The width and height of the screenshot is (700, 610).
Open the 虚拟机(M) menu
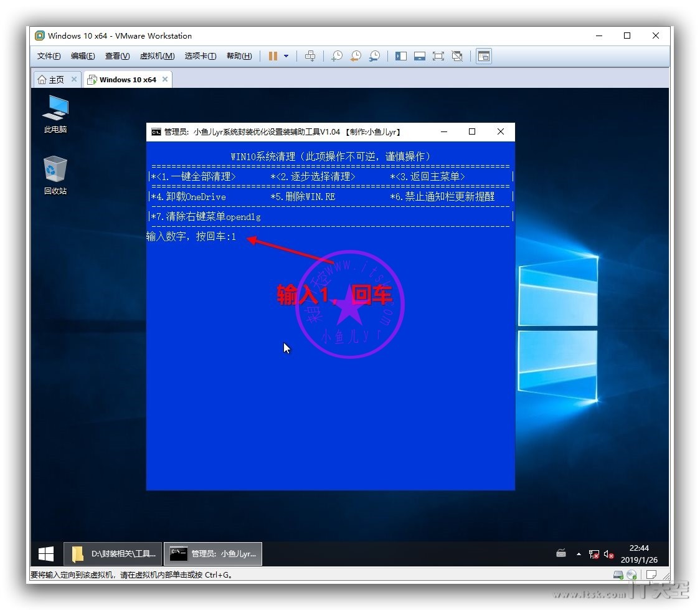157,56
